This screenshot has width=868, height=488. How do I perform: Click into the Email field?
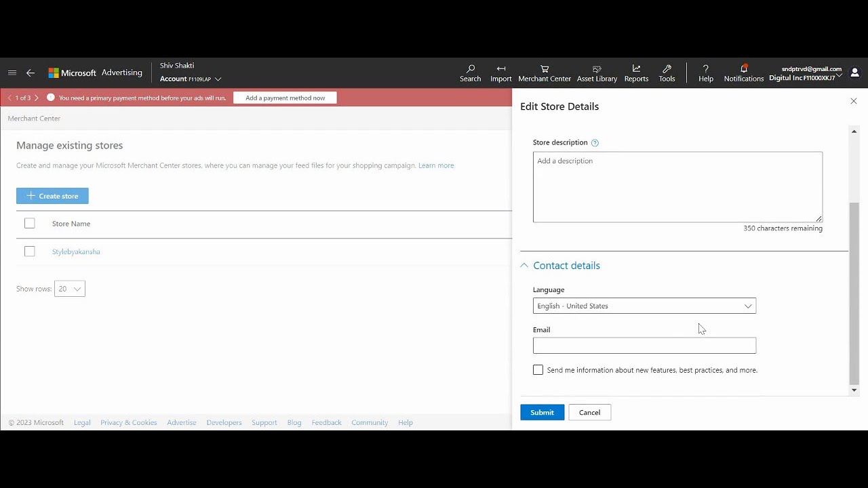coord(644,346)
